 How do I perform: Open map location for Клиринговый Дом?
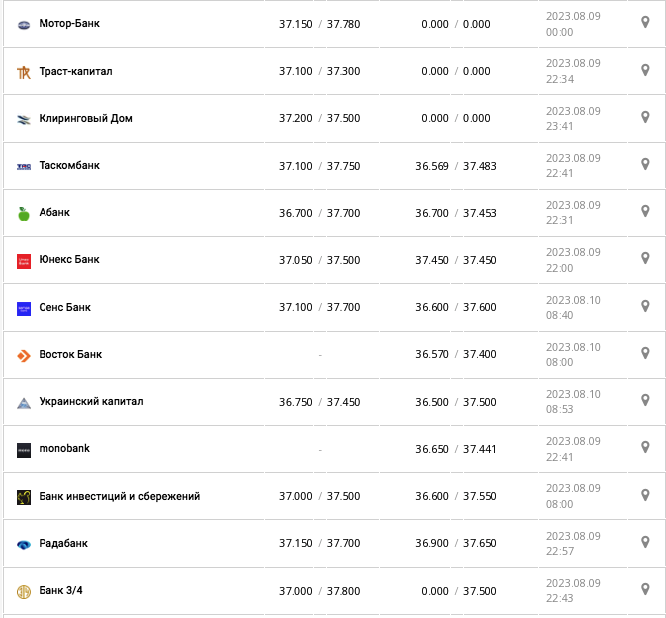[645, 117]
